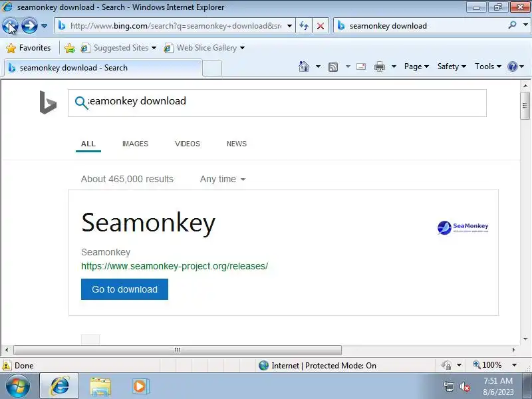Open the Page menu
The image size is (532, 399).
(x=416, y=66)
